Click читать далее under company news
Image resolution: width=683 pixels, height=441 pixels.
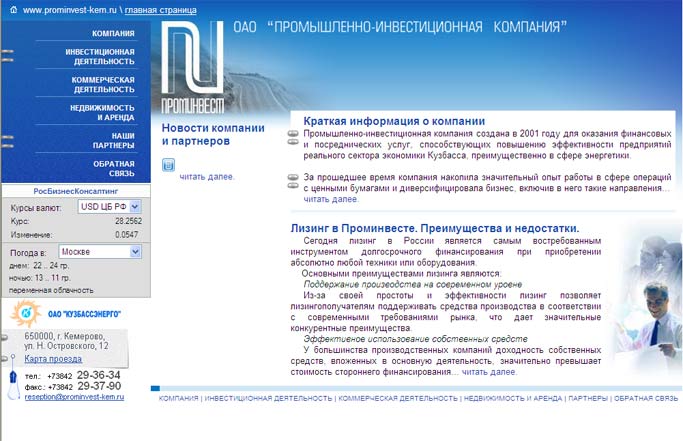pos(207,176)
